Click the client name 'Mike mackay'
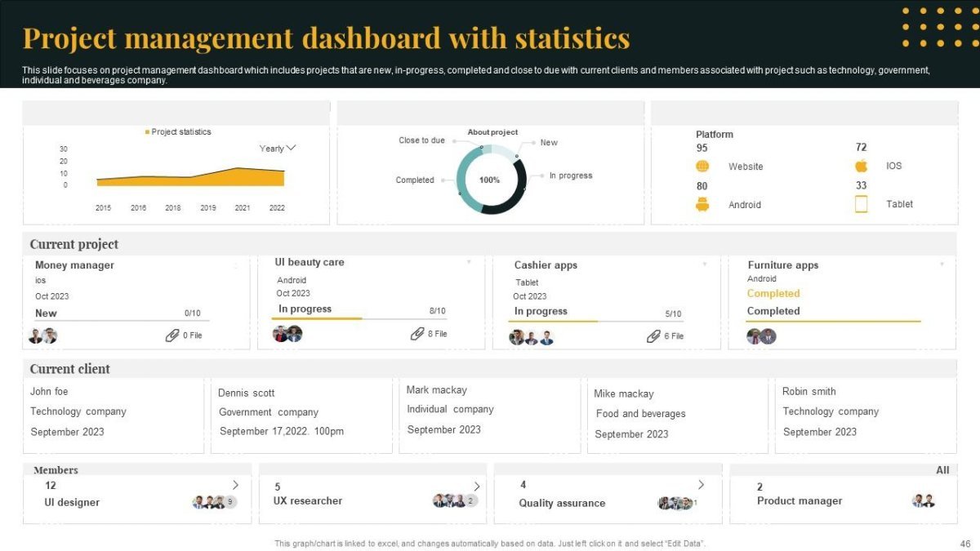This screenshot has width=980, height=551. tap(624, 393)
